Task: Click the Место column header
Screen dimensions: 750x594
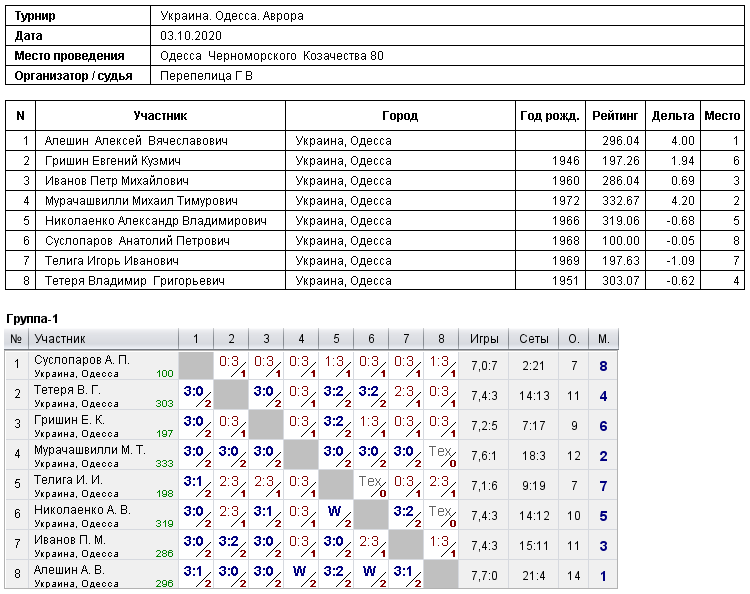Action: 722,116
